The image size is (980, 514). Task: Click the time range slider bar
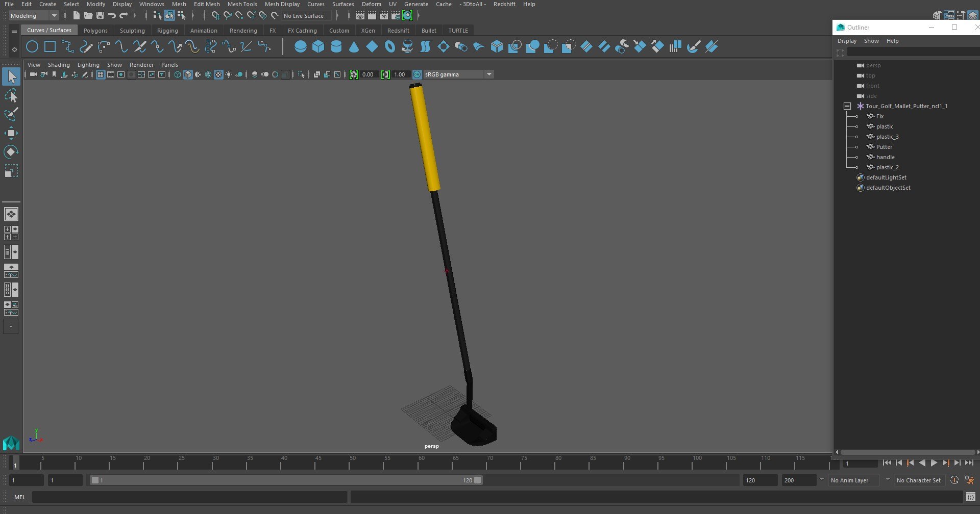(286, 480)
